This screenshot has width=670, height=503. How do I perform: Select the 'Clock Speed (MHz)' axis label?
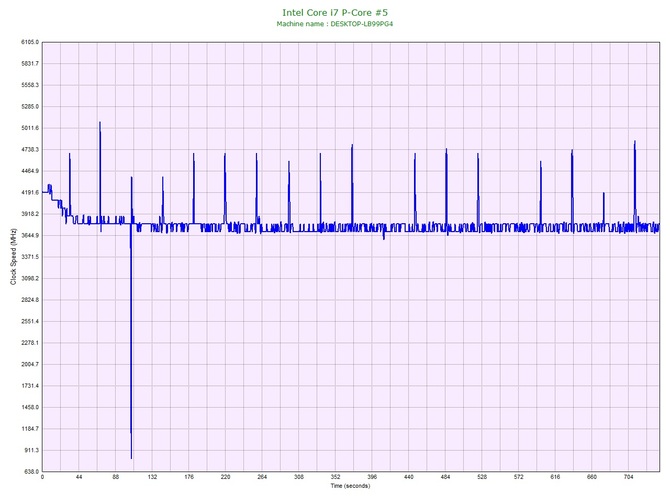pos(13,257)
